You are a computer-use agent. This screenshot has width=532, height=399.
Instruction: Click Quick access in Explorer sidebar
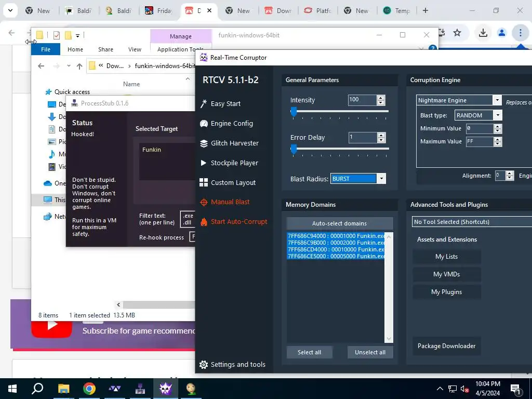tap(72, 92)
